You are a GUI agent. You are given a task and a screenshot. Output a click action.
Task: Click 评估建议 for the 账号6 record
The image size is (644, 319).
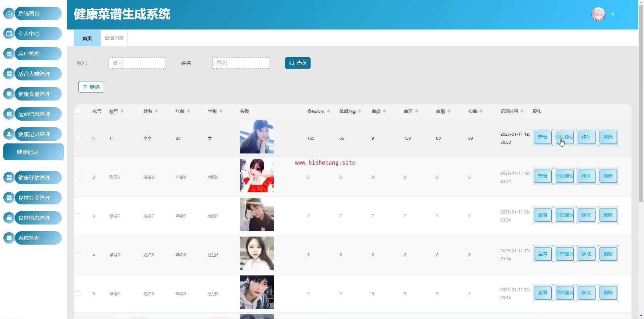click(x=565, y=254)
